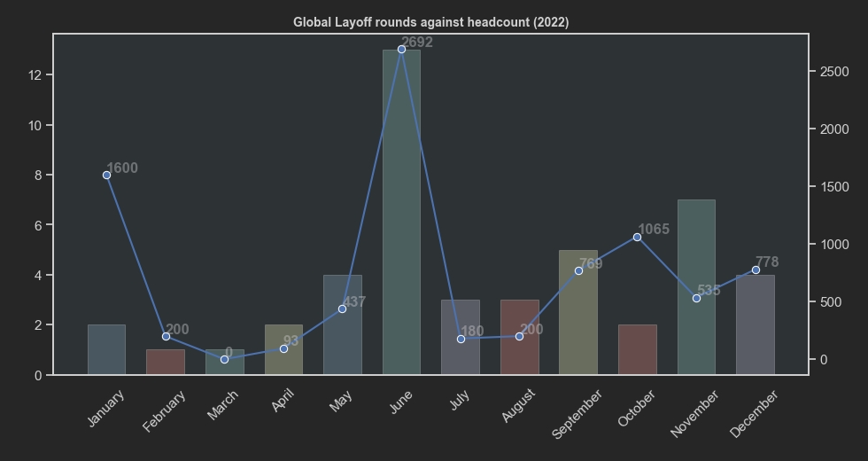Screen dimensions: 868x461
Task: Click the June line data point marker
Action: coord(401,50)
